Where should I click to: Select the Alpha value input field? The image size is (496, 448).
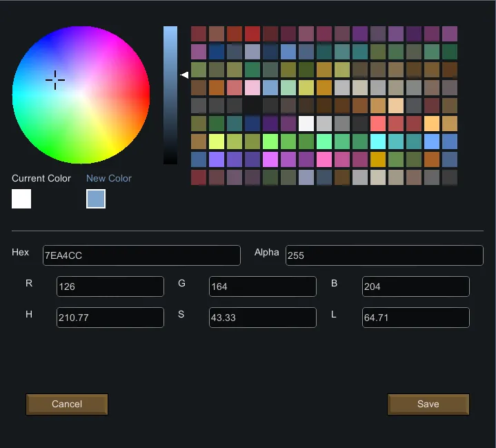tap(384, 255)
